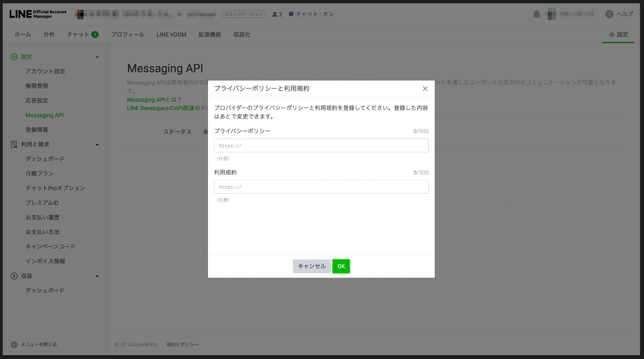The height and width of the screenshot is (359, 644).
Task: Select お支払い履歴 in sidebar
Action: (42, 218)
